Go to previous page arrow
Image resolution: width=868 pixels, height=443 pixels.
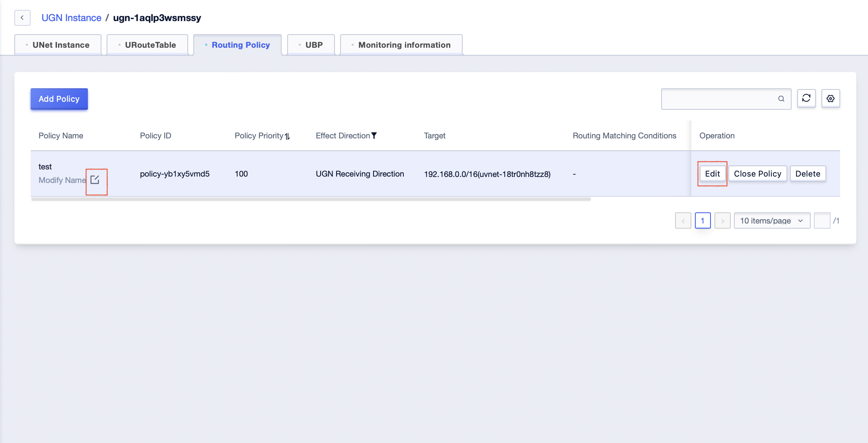(x=683, y=221)
